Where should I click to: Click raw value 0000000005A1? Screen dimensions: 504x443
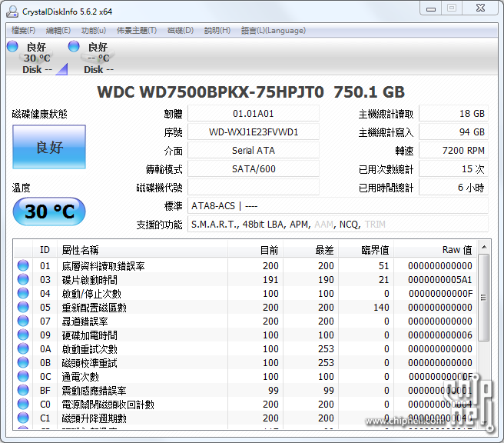tap(440, 280)
